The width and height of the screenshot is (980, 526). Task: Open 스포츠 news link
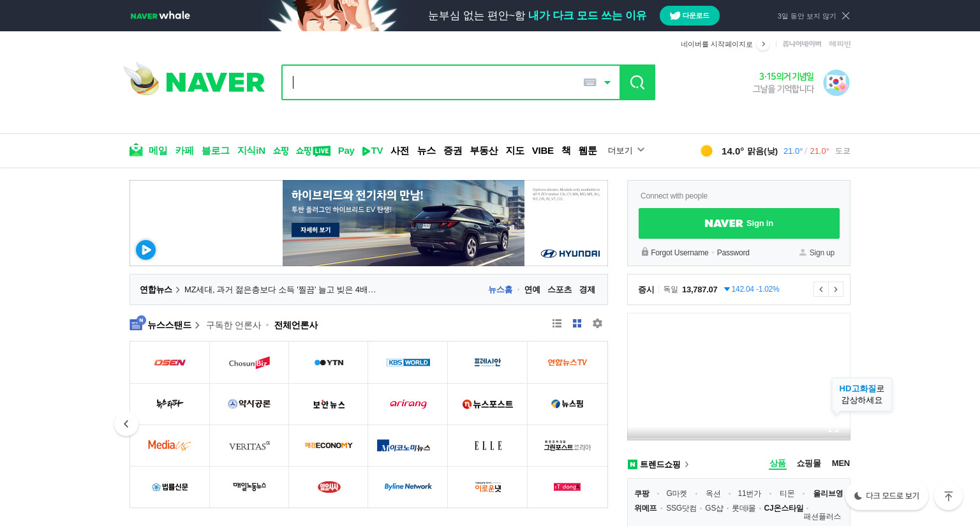560,290
